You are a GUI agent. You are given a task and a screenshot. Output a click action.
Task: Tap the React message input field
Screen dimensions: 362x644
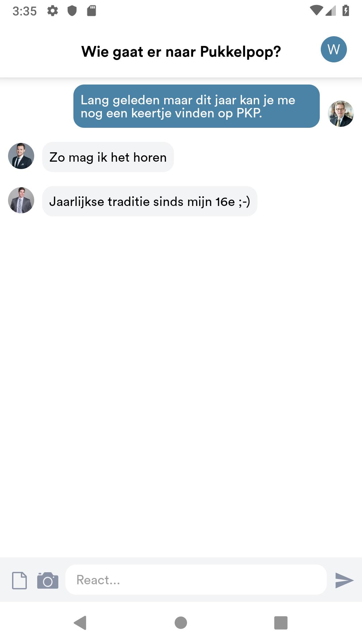[196, 580]
